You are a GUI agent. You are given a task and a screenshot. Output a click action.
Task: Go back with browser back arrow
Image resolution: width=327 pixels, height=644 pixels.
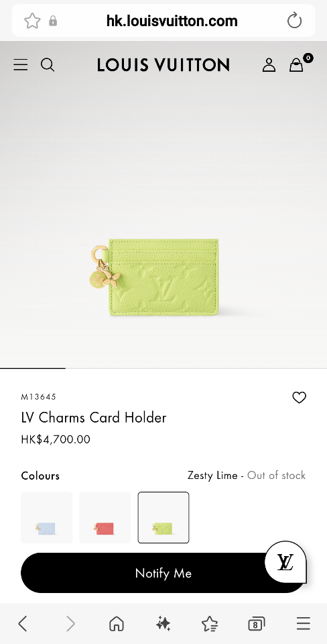[x=23, y=624]
